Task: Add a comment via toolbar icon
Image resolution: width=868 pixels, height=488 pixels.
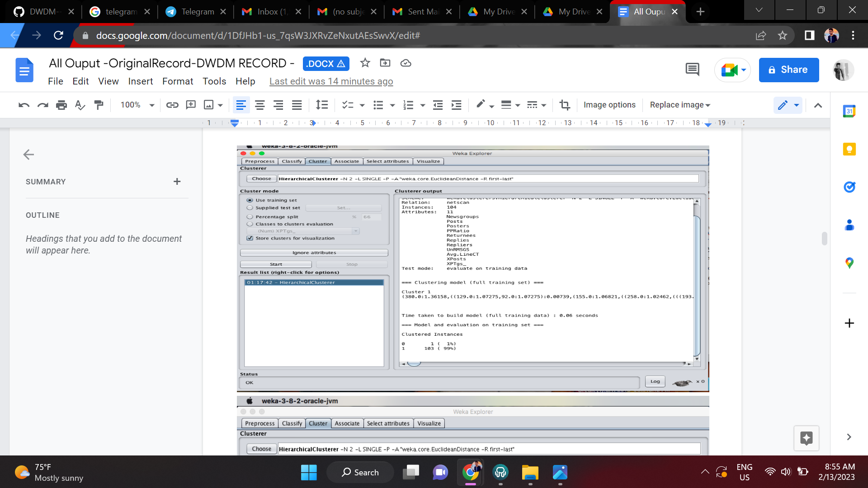Action: pos(191,105)
